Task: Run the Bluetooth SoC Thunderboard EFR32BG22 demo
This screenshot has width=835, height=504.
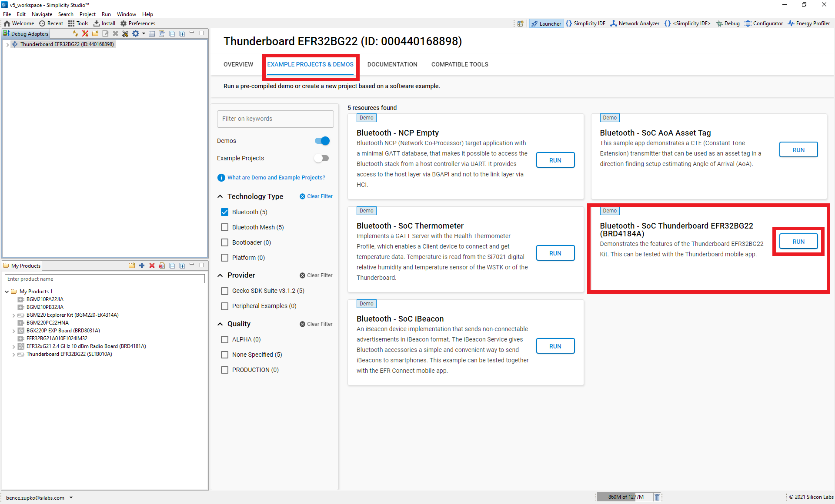Action: pyautogui.click(x=798, y=241)
